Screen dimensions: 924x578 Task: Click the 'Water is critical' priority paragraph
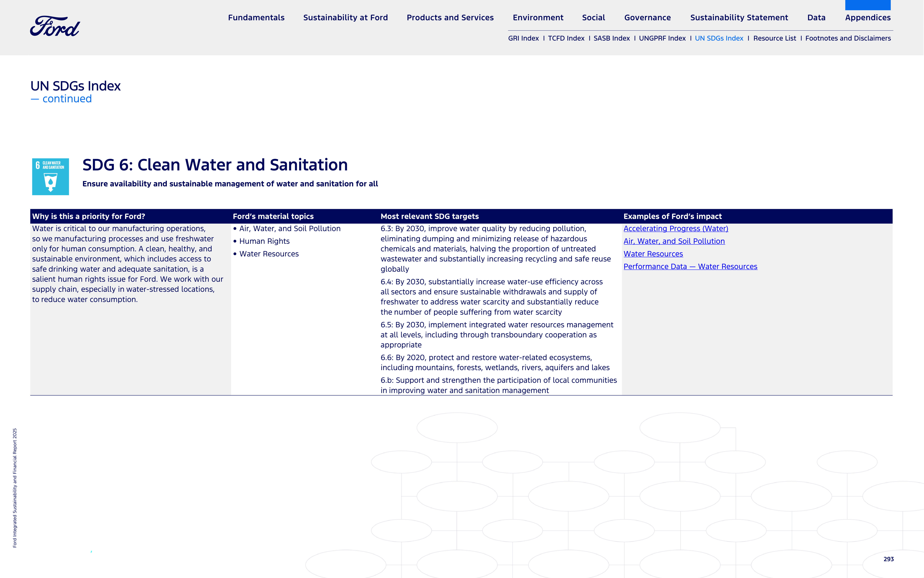pos(127,264)
